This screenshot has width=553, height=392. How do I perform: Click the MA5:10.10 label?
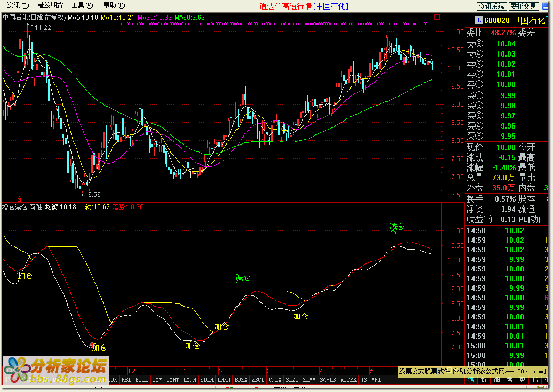[x=83, y=17]
